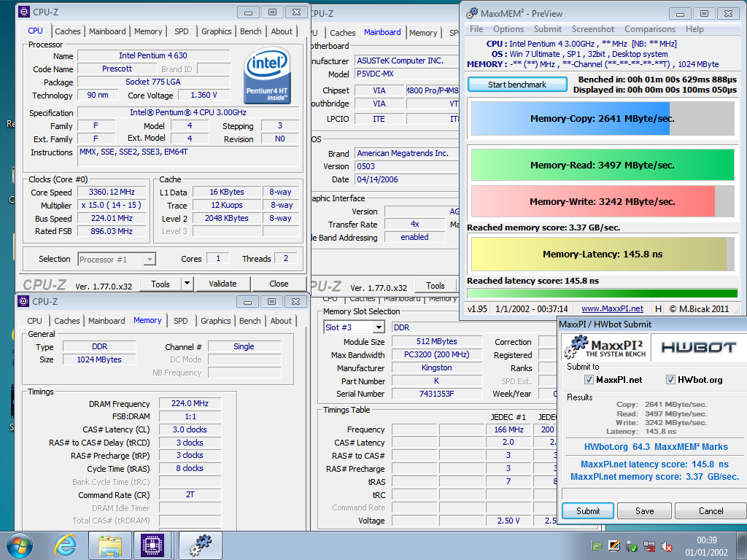Click HWbot.org 64.3 MaxxMEM² Marks text

click(656, 447)
